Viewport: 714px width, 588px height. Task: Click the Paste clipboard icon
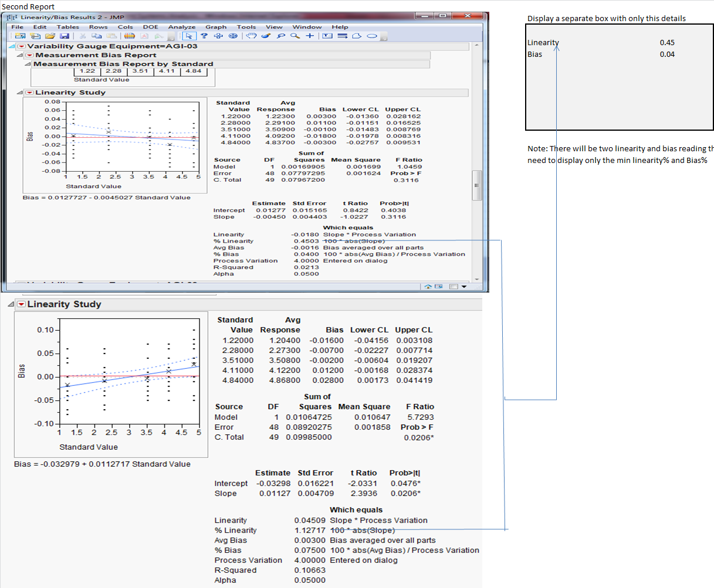110,36
